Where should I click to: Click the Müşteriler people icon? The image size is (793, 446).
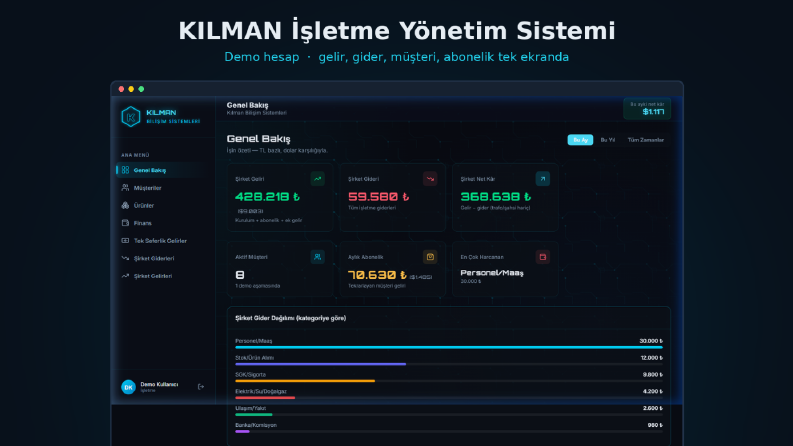pyautogui.click(x=125, y=188)
